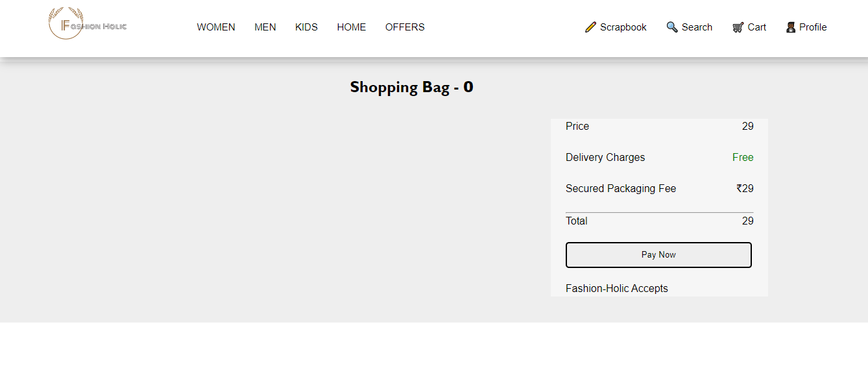Click the Search text link

(x=697, y=27)
